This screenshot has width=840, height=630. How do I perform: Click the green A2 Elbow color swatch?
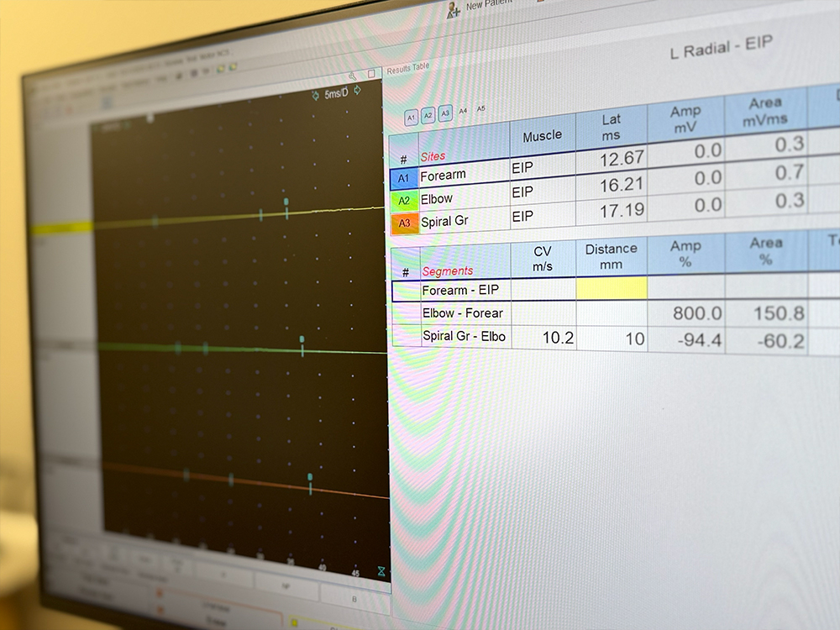point(404,201)
